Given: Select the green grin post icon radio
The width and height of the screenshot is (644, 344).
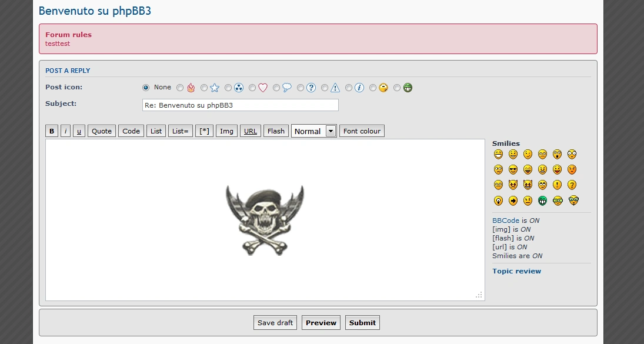Looking at the screenshot, I should coord(397,88).
